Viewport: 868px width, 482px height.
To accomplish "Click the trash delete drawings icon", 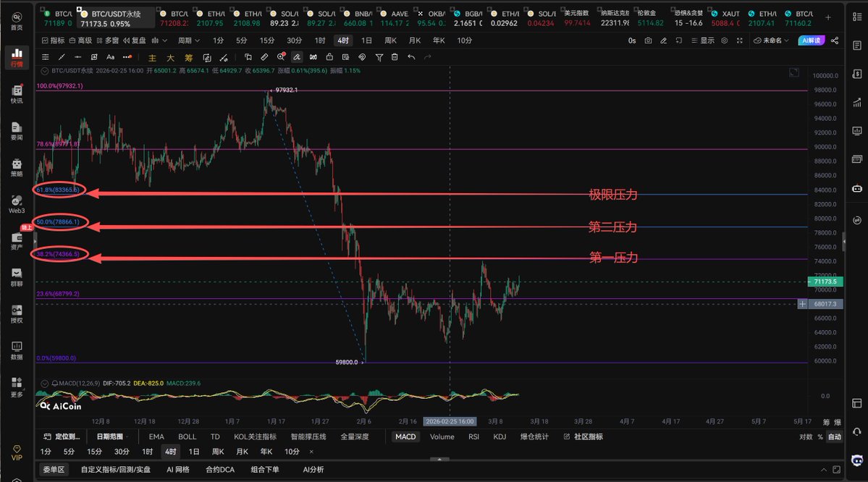I will tap(395, 56).
